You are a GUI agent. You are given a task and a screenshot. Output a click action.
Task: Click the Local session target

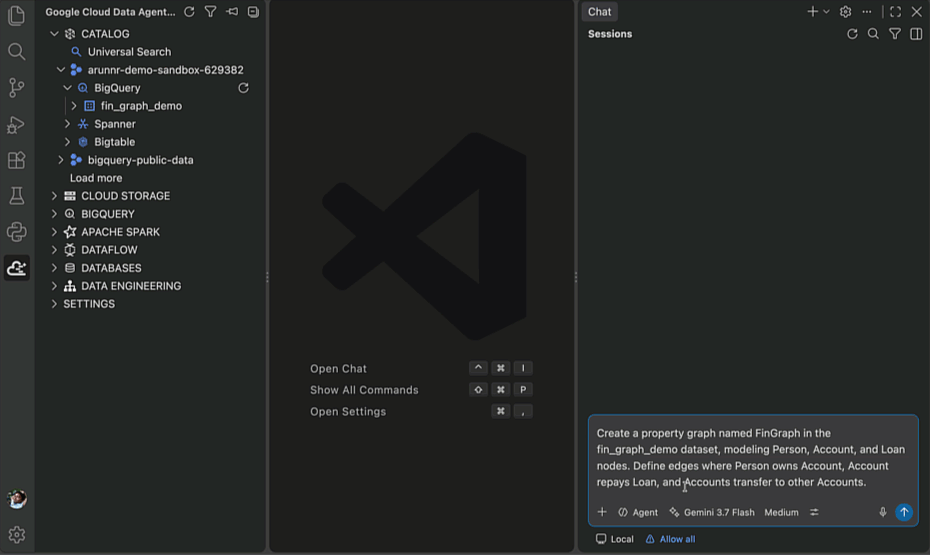(x=614, y=539)
